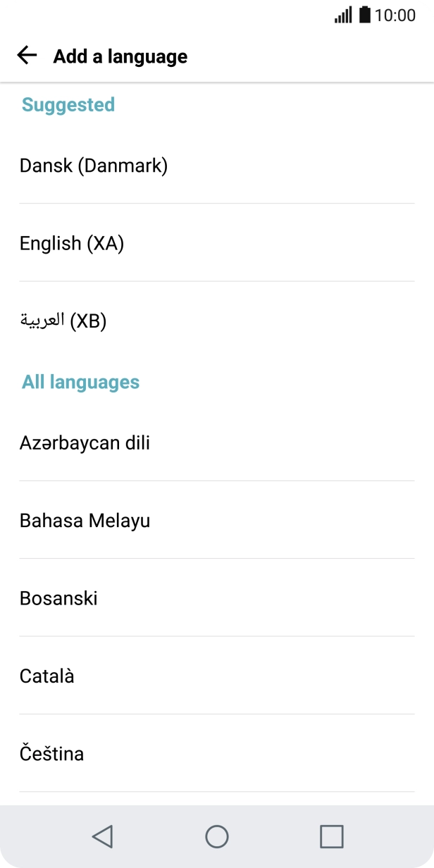Open Recent apps with square button
The height and width of the screenshot is (868, 434).
[331, 838]
